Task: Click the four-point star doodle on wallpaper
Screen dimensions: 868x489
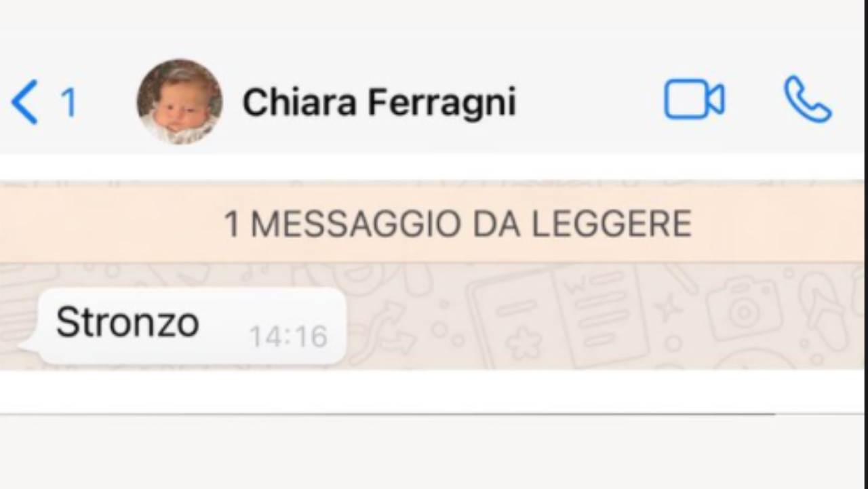Action: coord(669,307)
